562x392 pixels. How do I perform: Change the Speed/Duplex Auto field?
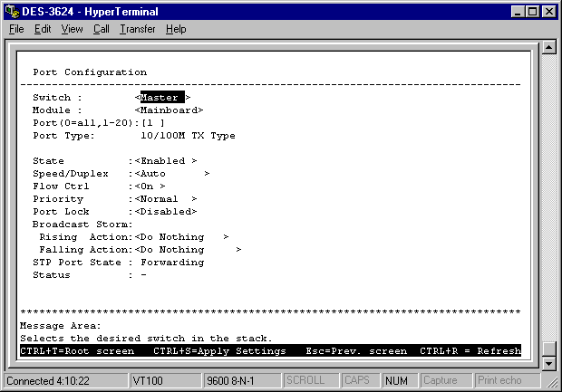point(171,174)
